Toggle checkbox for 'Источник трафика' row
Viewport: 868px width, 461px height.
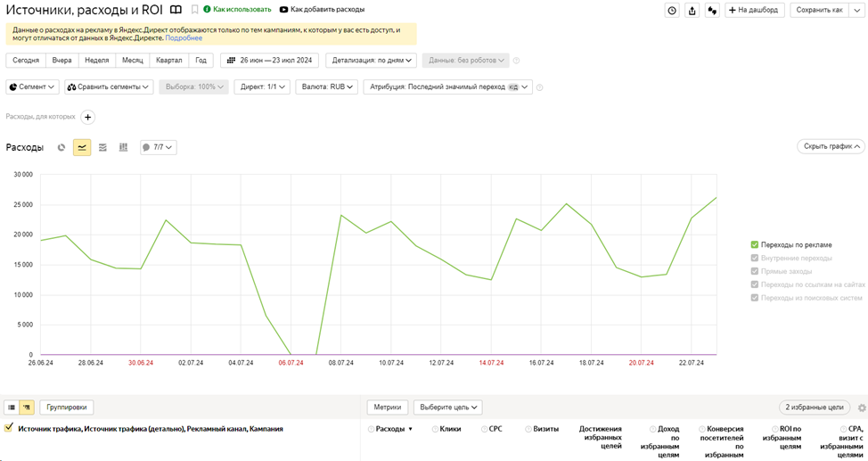click(9, 429)
